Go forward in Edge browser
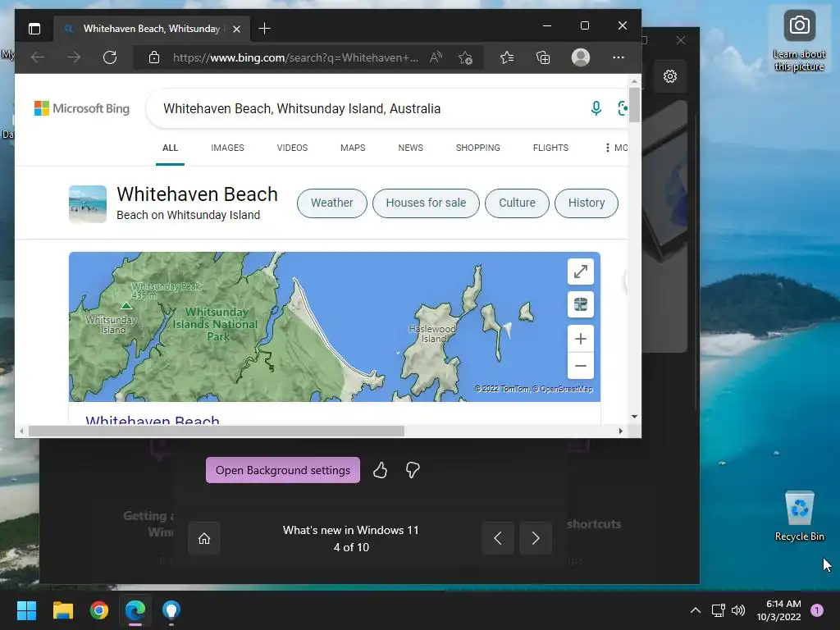 73,57
